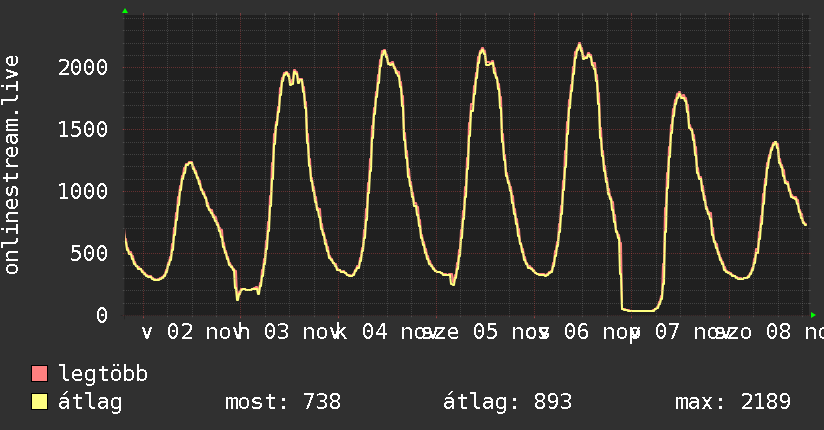Viewport: 824px width, 430px height.
Task: Click the '04 nov' date label
Action: [x=394, y=331]
